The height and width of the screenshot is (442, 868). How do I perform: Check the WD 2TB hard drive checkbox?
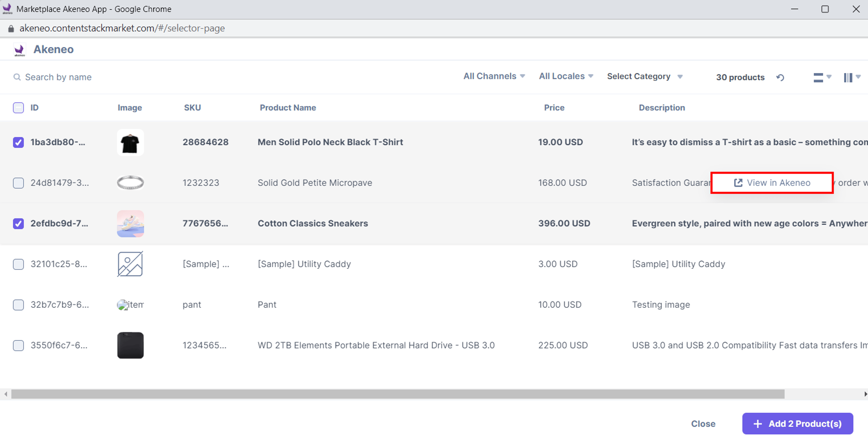18,346
